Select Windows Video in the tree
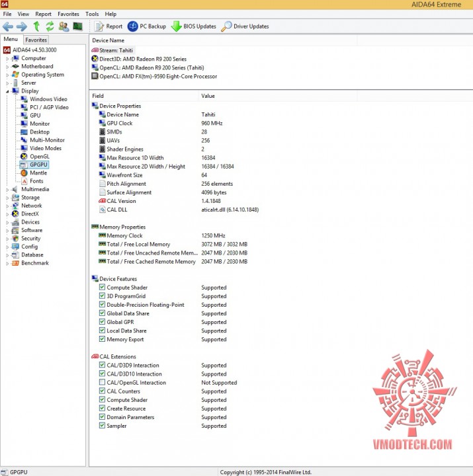The height and width of the screenshot is (476, 473). click(48, 99)
